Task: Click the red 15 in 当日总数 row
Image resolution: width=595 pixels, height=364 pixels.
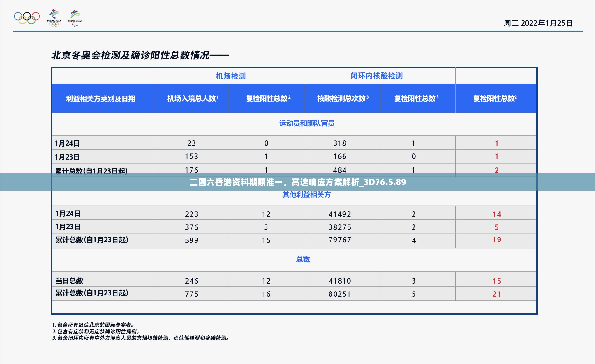Action: coord(497,281)
